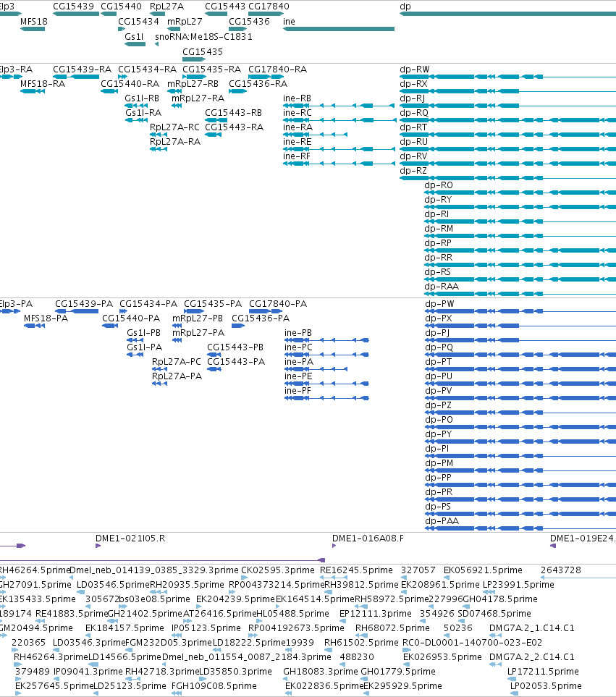
Task: Select the CG15443-RB transcript label
Action: pos(233,112)
